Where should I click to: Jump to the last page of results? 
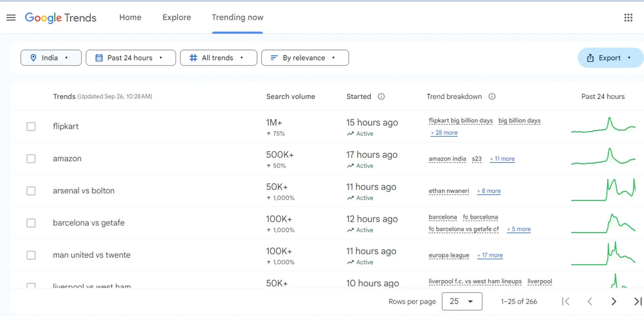637,301
